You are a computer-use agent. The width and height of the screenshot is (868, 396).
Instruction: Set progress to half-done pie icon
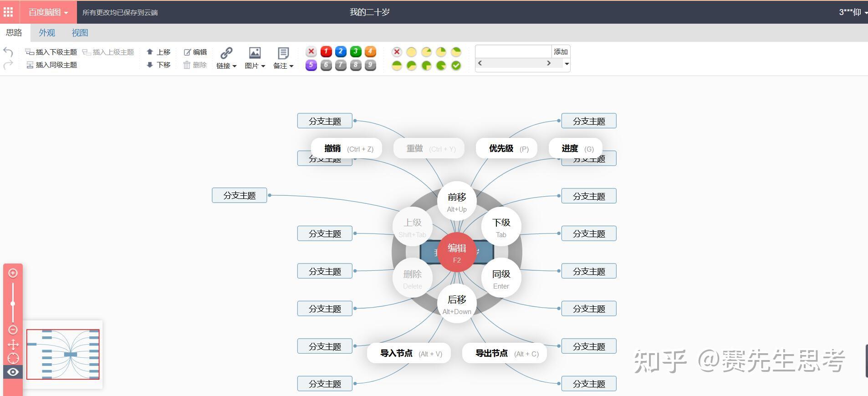pyautogui.click(x=397, y=66)
